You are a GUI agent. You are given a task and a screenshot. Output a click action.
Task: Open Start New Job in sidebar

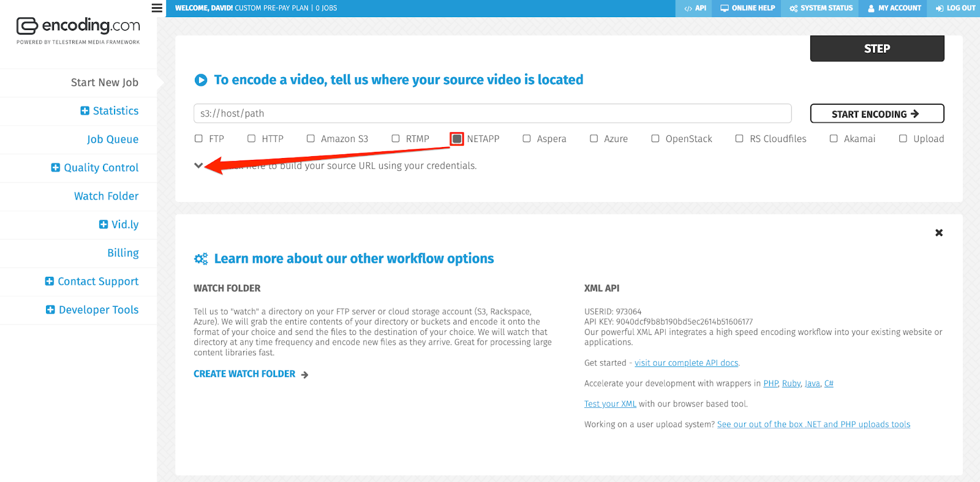tap(105, 83)
